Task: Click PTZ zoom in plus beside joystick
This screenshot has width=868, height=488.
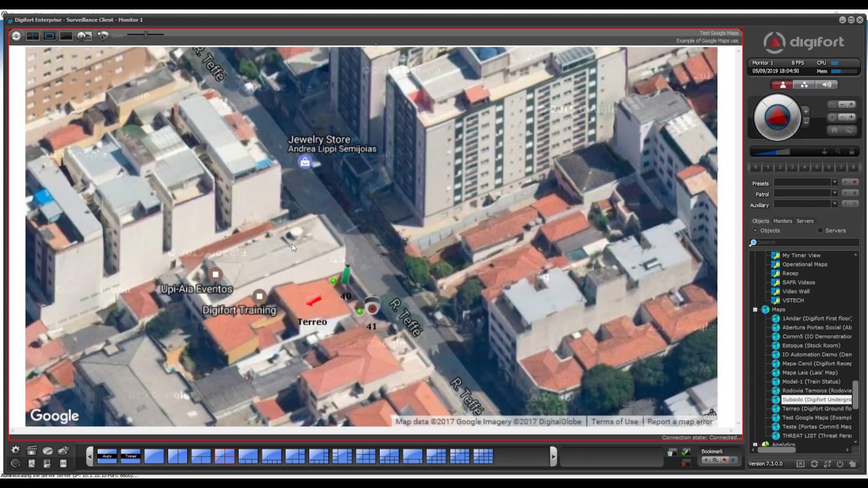Action: [x=806, y=111]
